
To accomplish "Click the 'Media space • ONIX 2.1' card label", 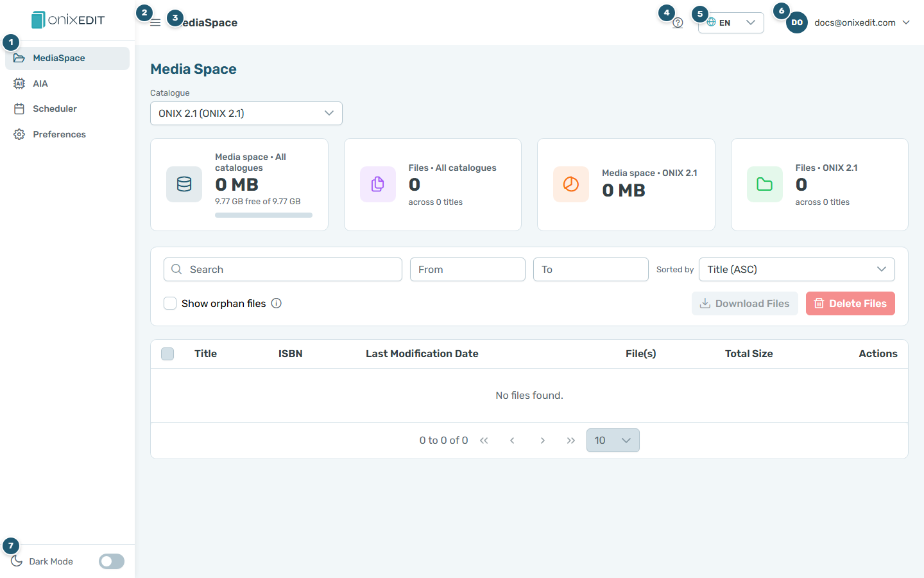I will (x=649, y=173).
